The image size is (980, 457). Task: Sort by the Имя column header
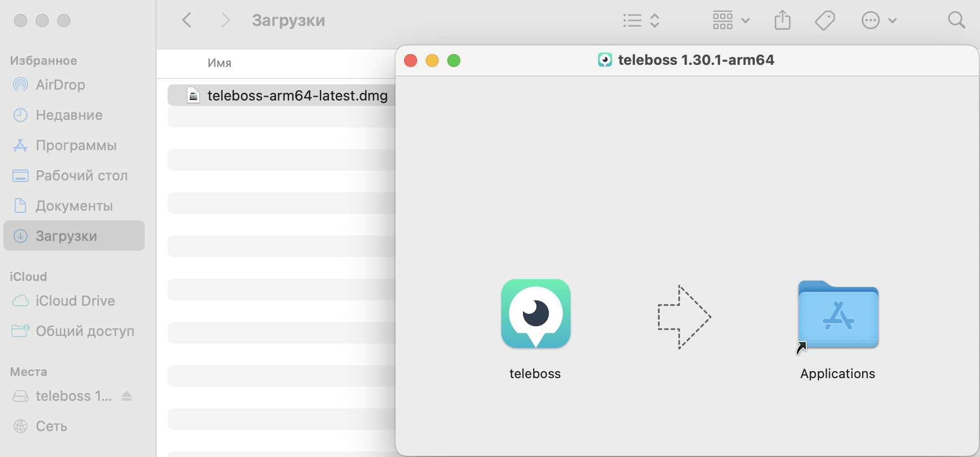[219, 63]
